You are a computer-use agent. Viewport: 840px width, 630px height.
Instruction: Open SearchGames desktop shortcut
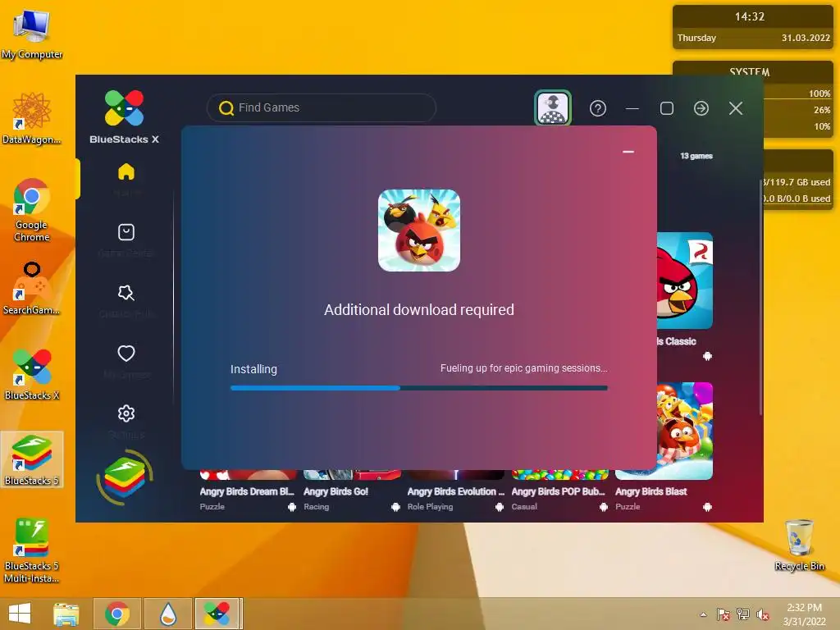pyautogui.click(x=32, y=289)
